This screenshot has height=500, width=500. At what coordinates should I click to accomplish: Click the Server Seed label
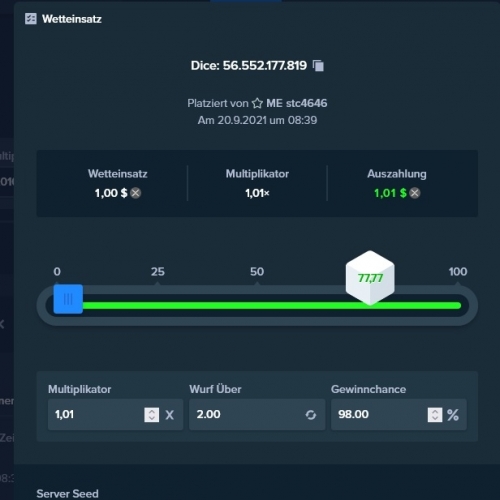[67, 494]
